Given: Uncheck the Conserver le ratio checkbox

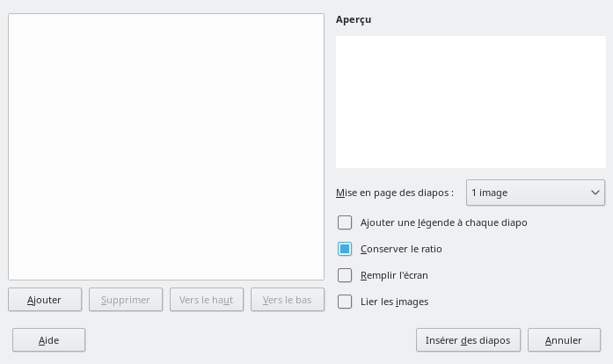Looking at the screenshot, I should click(x=345, y=249).
